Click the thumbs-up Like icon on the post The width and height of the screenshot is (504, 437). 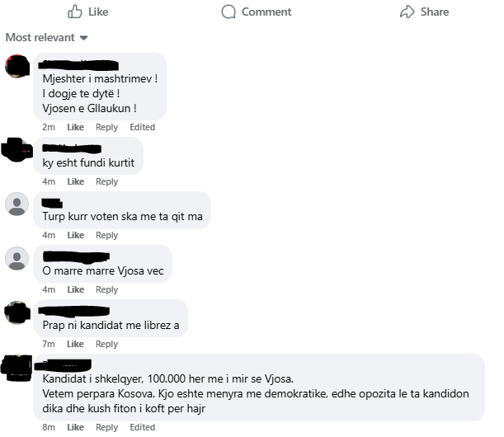[74, 12]
